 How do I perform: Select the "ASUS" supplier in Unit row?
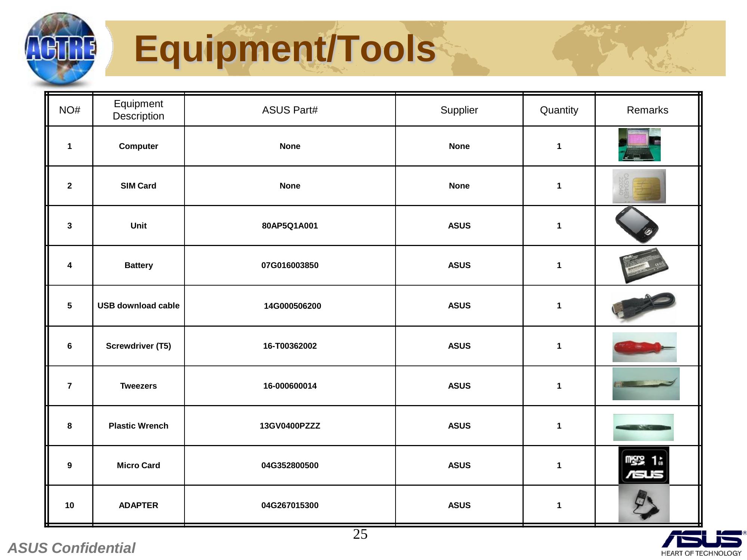tap(459, 226)
